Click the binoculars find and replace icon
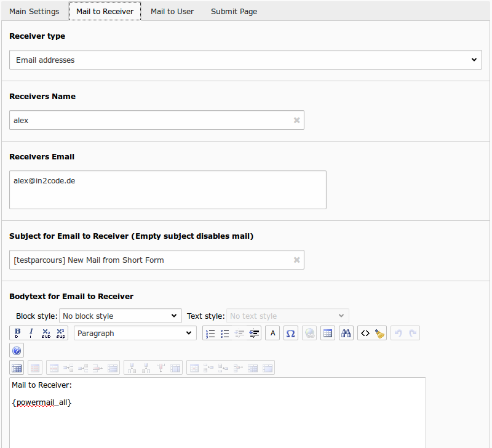Screen dimensions: 492x448 346,333
